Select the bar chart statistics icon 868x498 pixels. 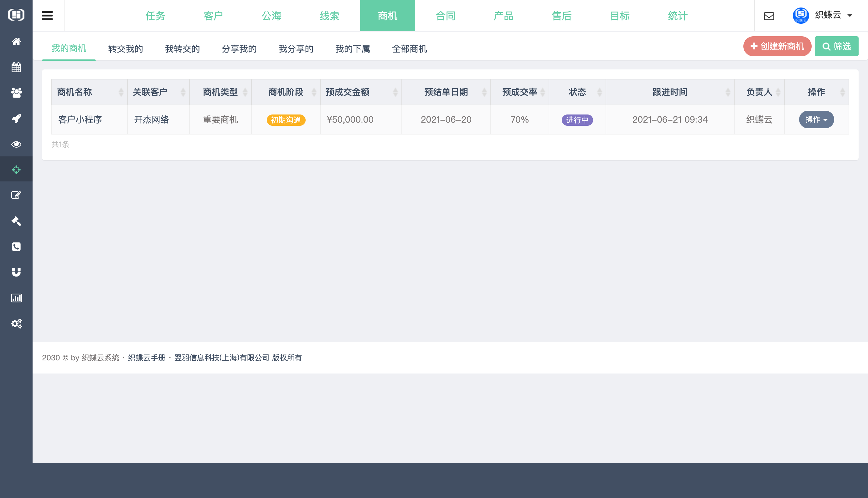[x=16, y=298]
